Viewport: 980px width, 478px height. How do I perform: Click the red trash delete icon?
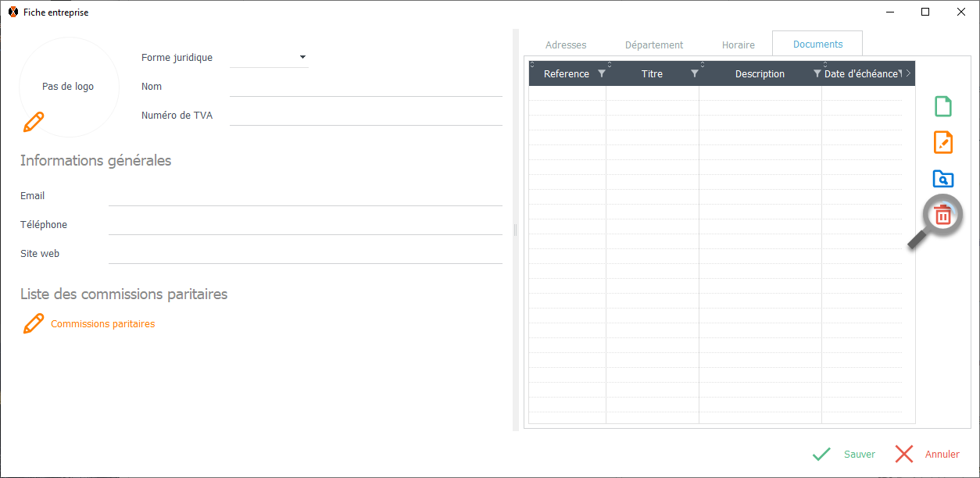click(943, 215)
